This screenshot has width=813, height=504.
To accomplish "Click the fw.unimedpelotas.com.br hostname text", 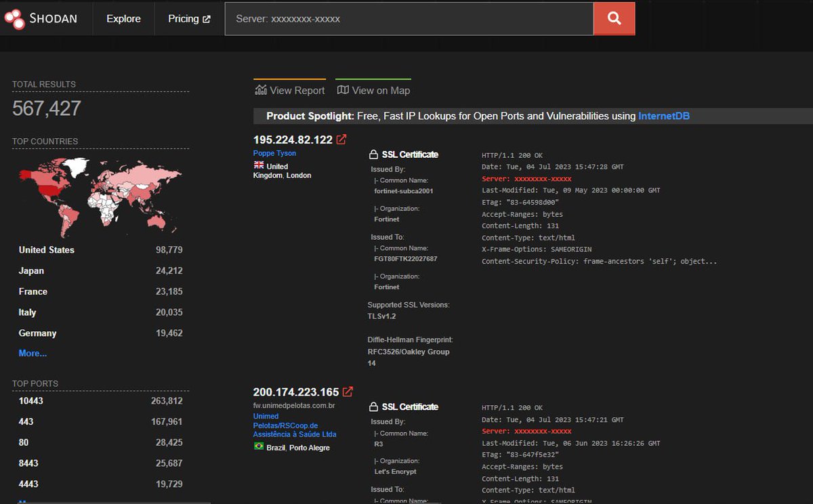I will click(x=294, y=405).
